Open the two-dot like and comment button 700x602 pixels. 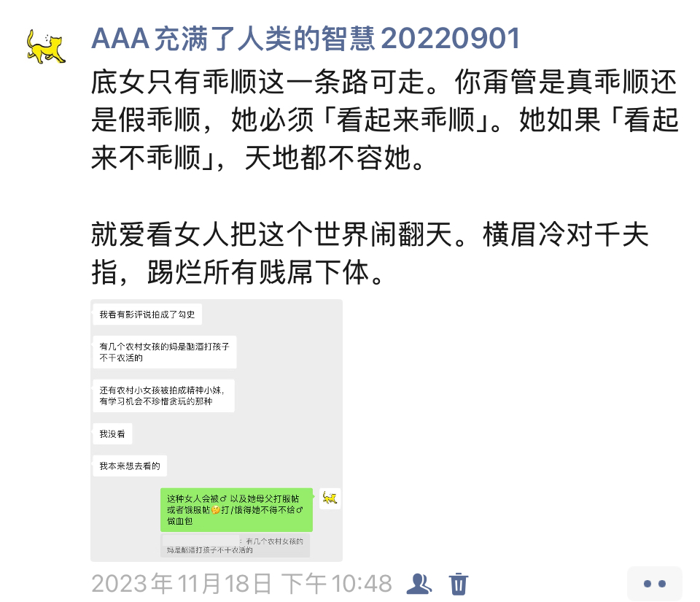coord(655,584)
